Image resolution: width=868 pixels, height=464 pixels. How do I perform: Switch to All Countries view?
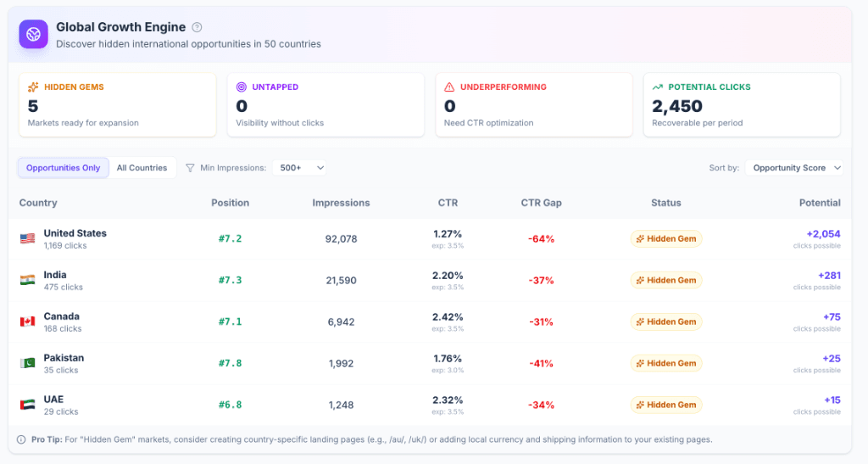(142, 168)
